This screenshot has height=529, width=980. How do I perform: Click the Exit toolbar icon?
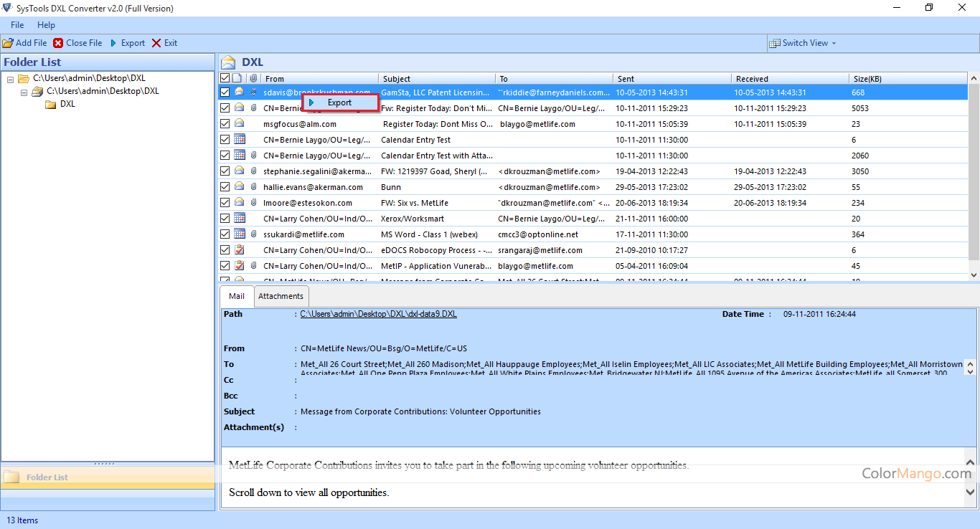pos(156,43)
